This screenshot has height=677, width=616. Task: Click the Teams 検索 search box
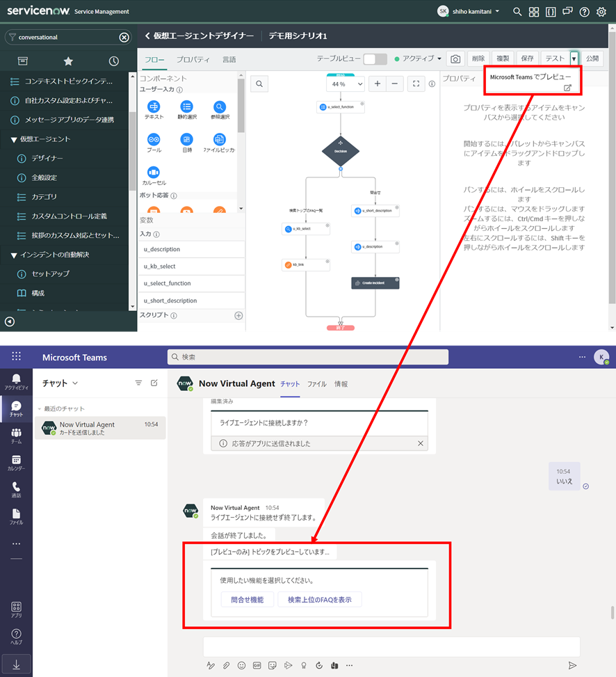click(307, 357)
